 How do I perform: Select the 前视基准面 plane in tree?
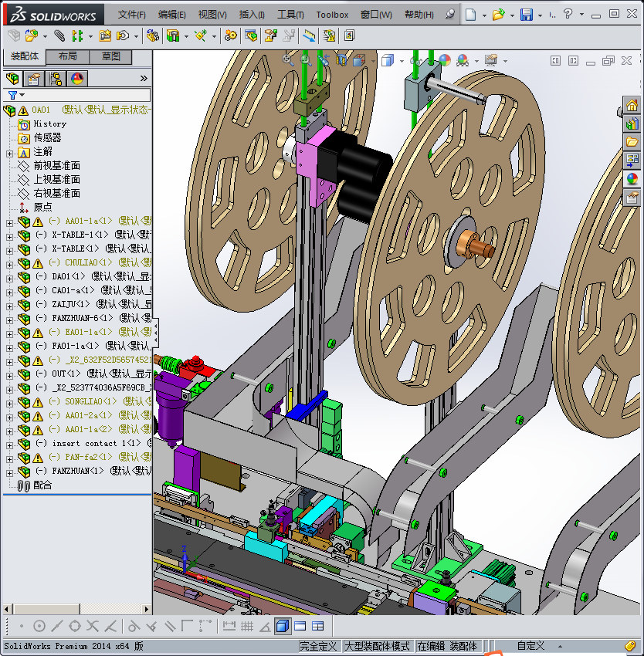(x=56, y=166)
